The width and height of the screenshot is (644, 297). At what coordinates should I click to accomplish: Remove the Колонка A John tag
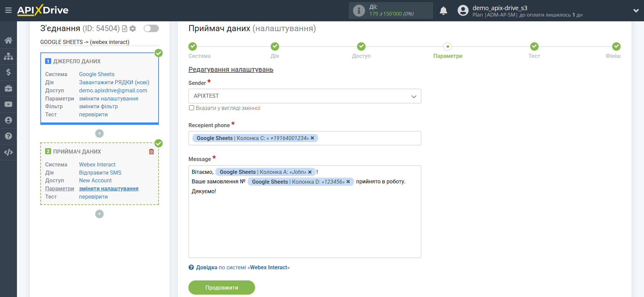pyautogui.click(x=310, y=172)
